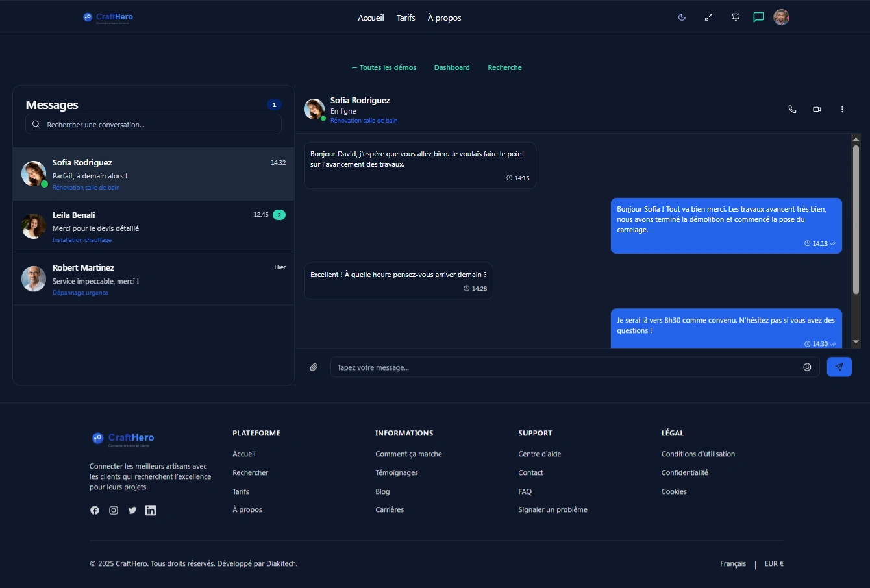Attach a file with paperclip icon
This screenshot has height=588, width=870.
pos(314,367)
